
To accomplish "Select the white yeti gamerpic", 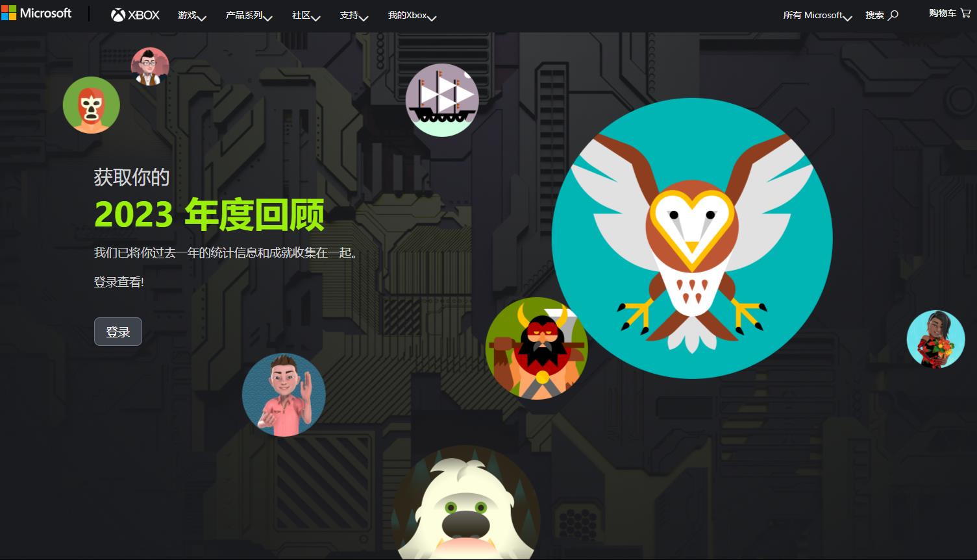I will 465,503.
